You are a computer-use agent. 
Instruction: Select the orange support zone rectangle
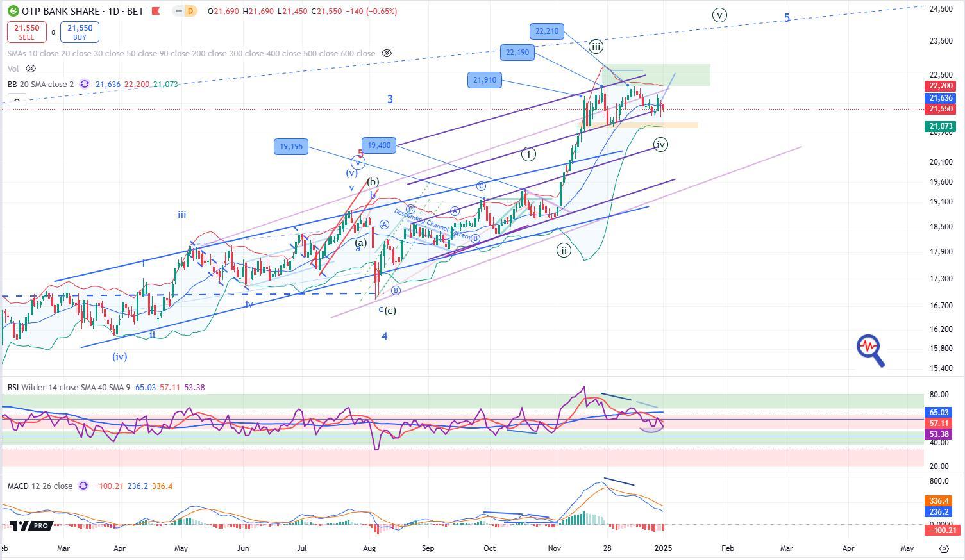642,125
